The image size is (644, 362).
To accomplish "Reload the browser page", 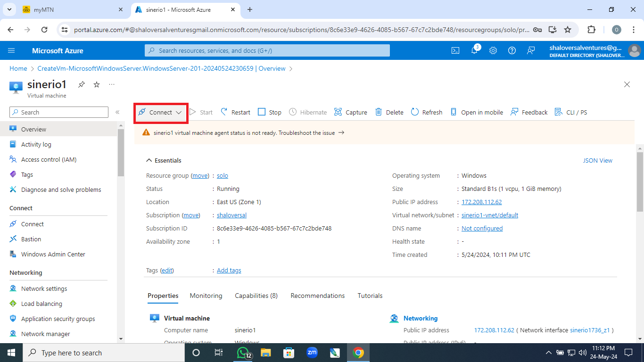I will coord(44,30).
